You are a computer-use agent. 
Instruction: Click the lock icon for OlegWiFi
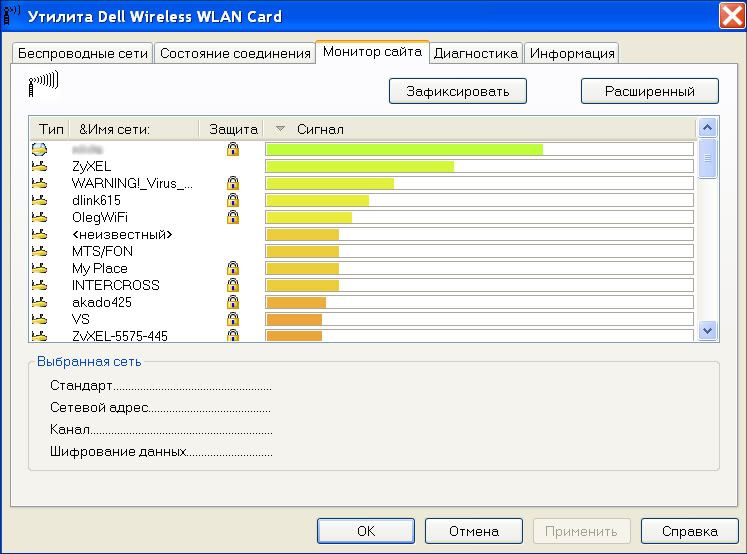pos(232,217)
